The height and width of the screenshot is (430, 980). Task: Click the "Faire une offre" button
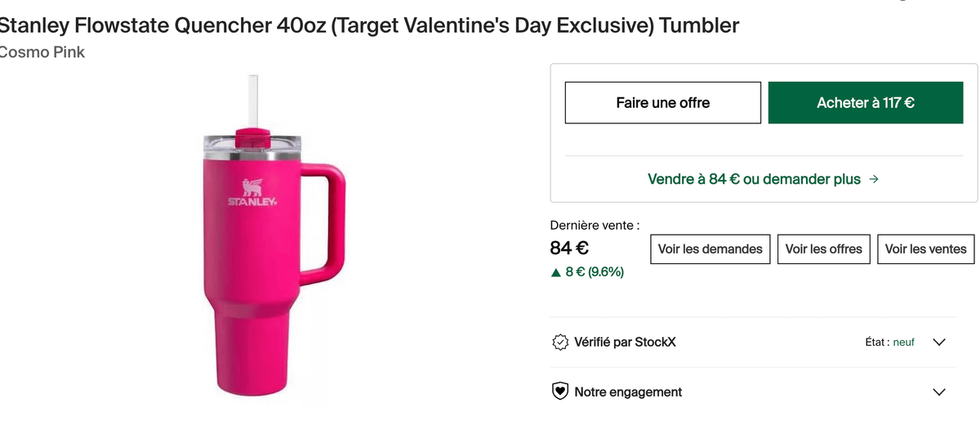662,103
